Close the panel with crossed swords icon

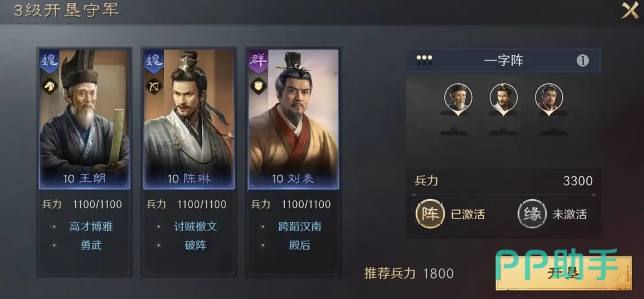point(630,11)
